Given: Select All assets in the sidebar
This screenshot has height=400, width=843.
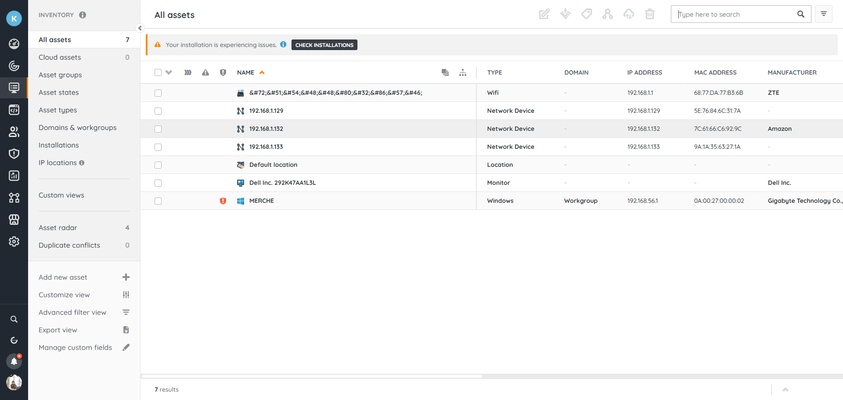Looking at the screenshot, I should click(84, 40).
